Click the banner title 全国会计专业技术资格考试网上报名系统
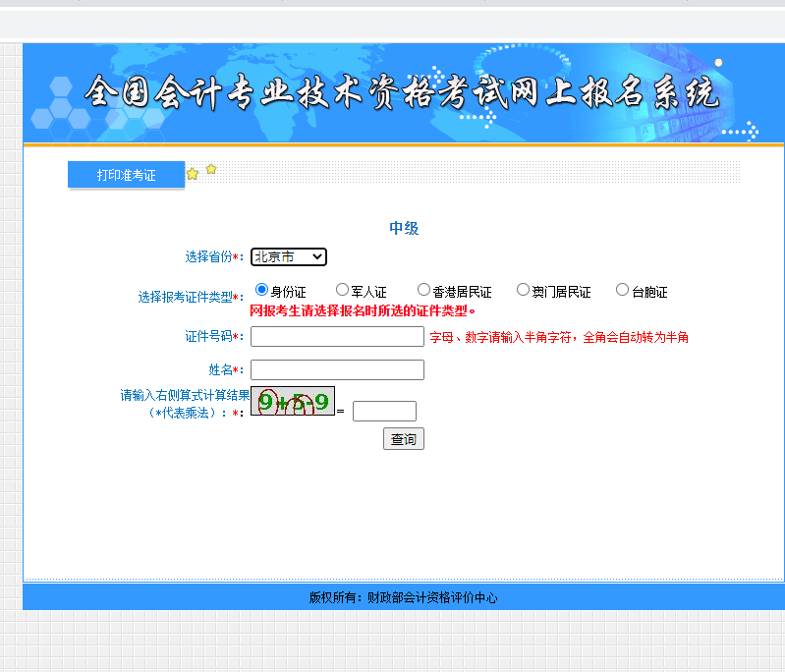This screenshot has height=672, width=785. [x=401, y=94]
